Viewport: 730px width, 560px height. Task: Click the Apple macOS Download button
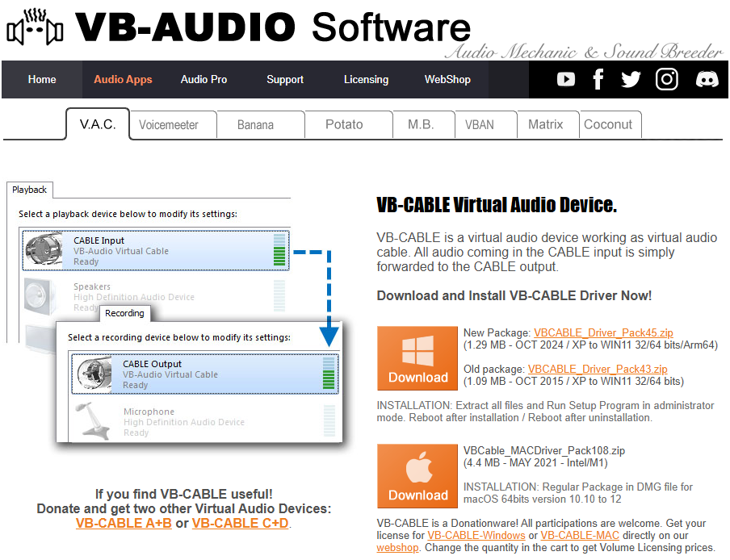(417, 476)
